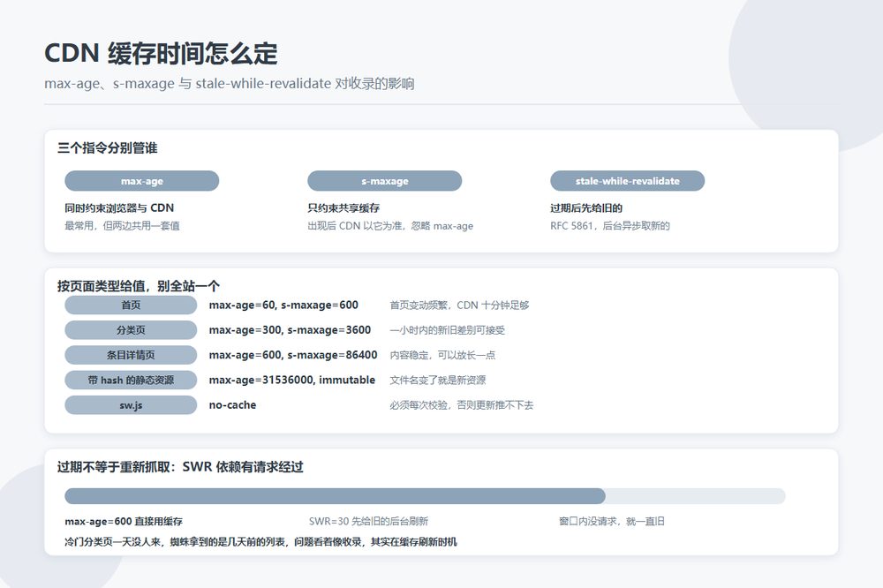Click the note 首页变动频繁，CDN 十分钟足够
Screen dimensions: 883x588
pyautogui.click(x=459, y=305)
